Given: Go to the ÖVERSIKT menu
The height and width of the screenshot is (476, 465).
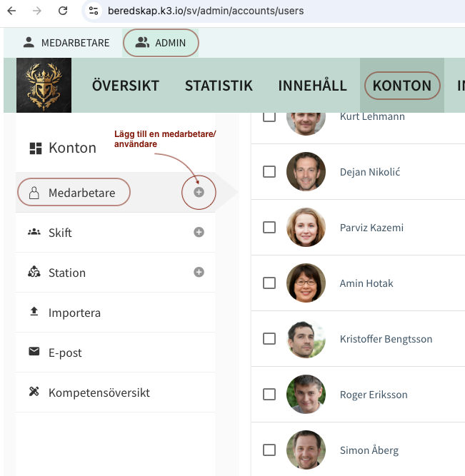Looking at the screenshot, I should point(126,86).
